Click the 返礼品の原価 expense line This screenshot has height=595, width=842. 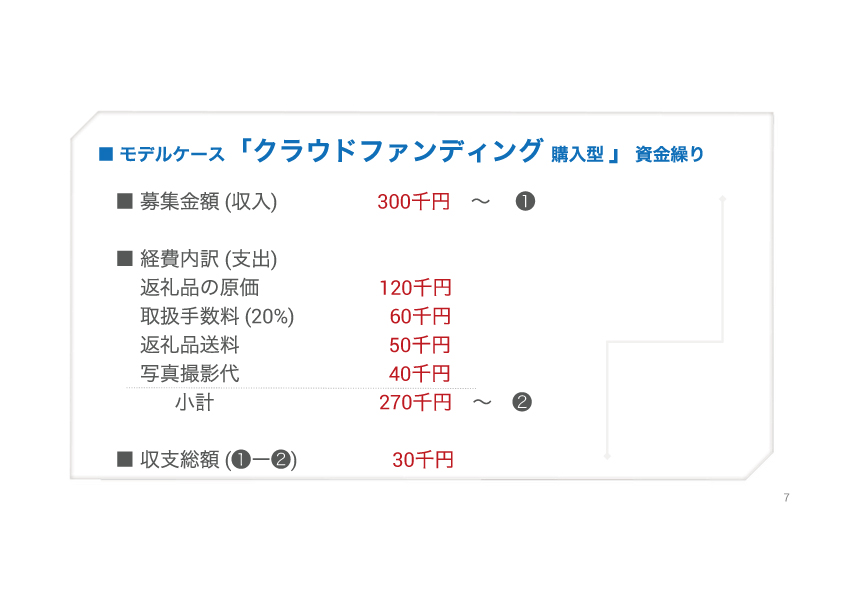200,288
